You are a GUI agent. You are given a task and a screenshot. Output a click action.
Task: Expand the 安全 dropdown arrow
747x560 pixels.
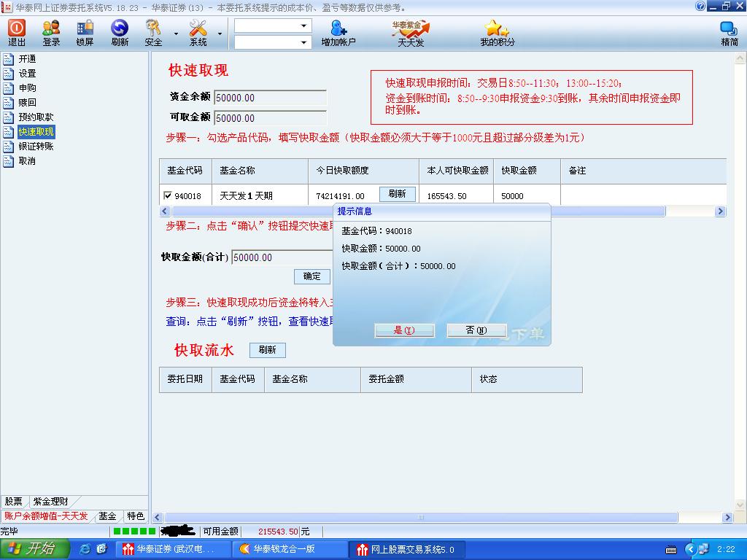[x=176, y=34]
